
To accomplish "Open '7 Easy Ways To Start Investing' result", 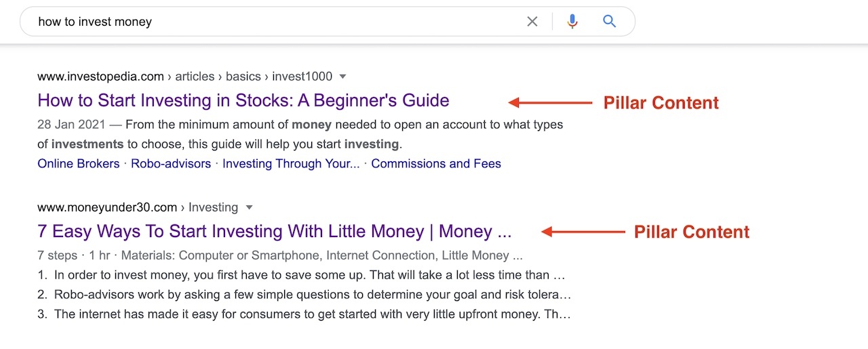I will point(275,231).
